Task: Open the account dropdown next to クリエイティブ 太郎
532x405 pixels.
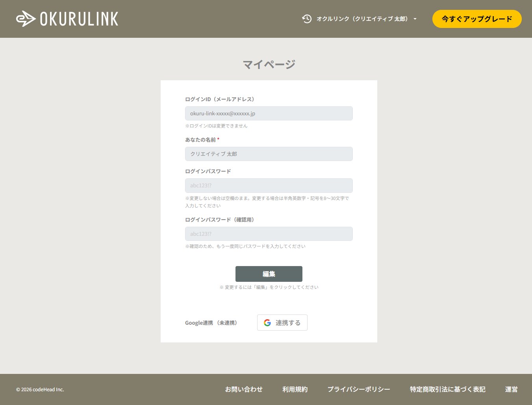Action: tap(415, 19)
